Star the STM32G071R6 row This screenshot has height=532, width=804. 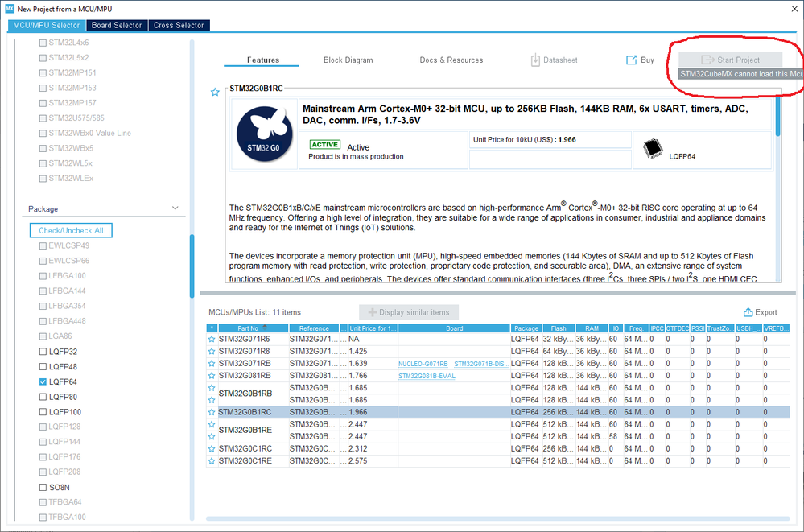click(x=211, y=339)
